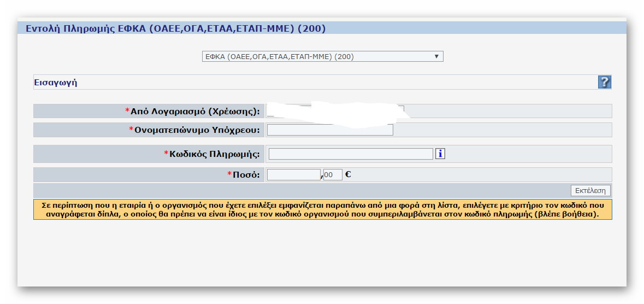Click the cents field showing 00
The width and height of the screenshot is (644, 304).
click(x=332, y=174)
